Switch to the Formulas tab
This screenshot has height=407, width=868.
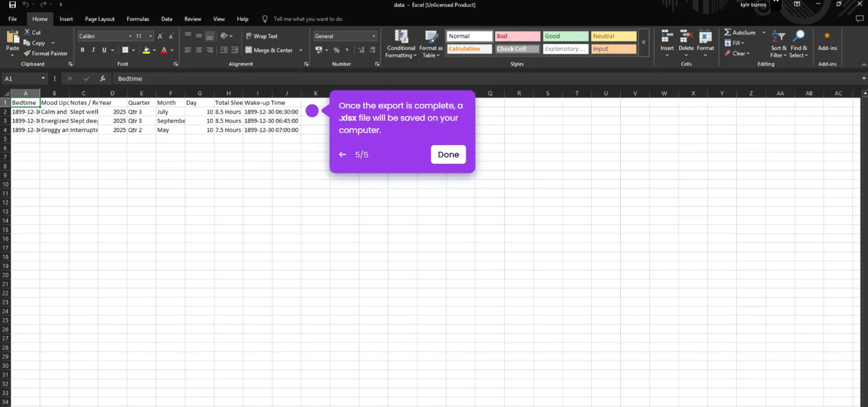click(138, 19)
